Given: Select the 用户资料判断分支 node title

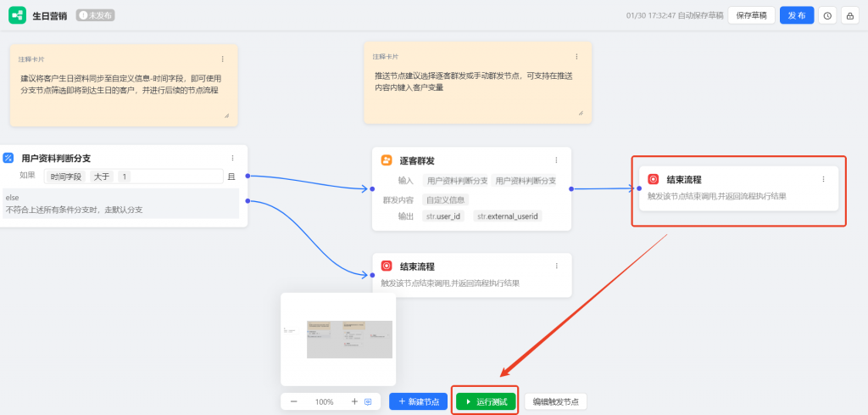Looking at the screenshot, I should coord(56,158).
